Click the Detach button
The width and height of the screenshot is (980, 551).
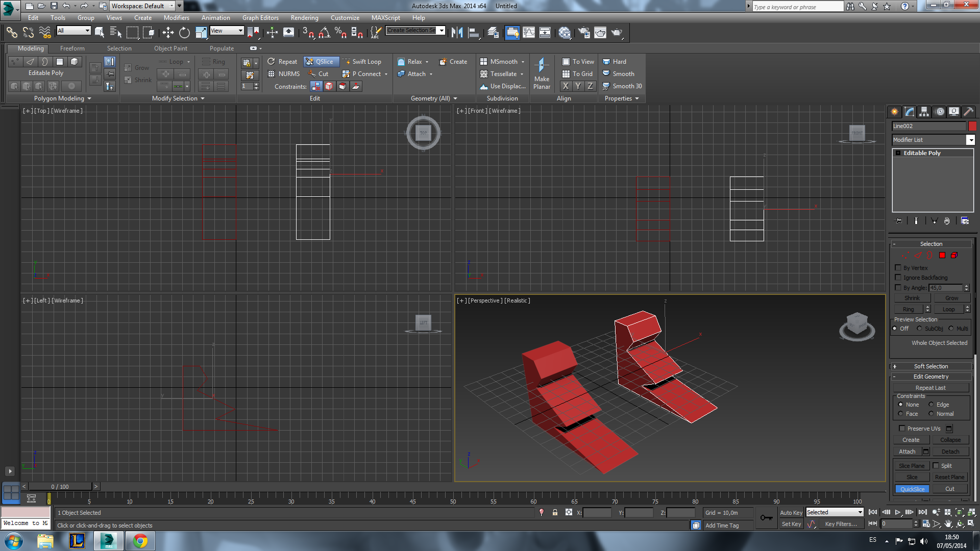coord(950,452)
